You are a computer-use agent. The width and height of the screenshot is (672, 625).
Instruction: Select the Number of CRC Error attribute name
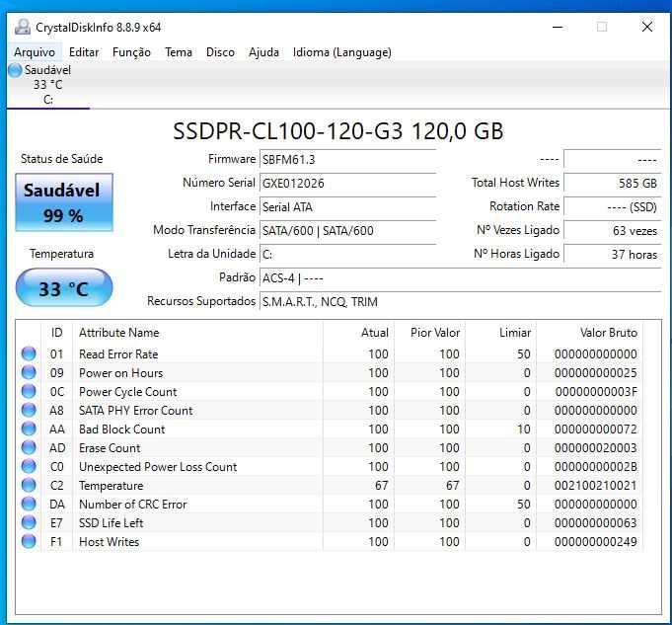pos(133,505)
